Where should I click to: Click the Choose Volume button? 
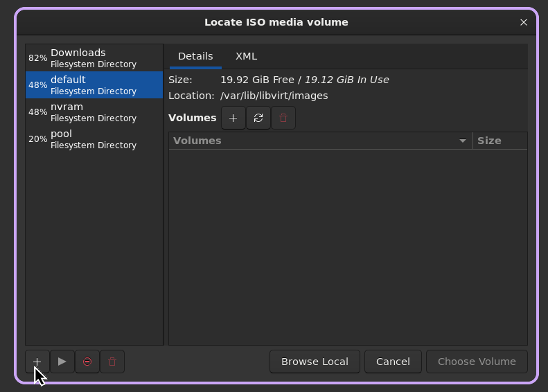(477, 362)
